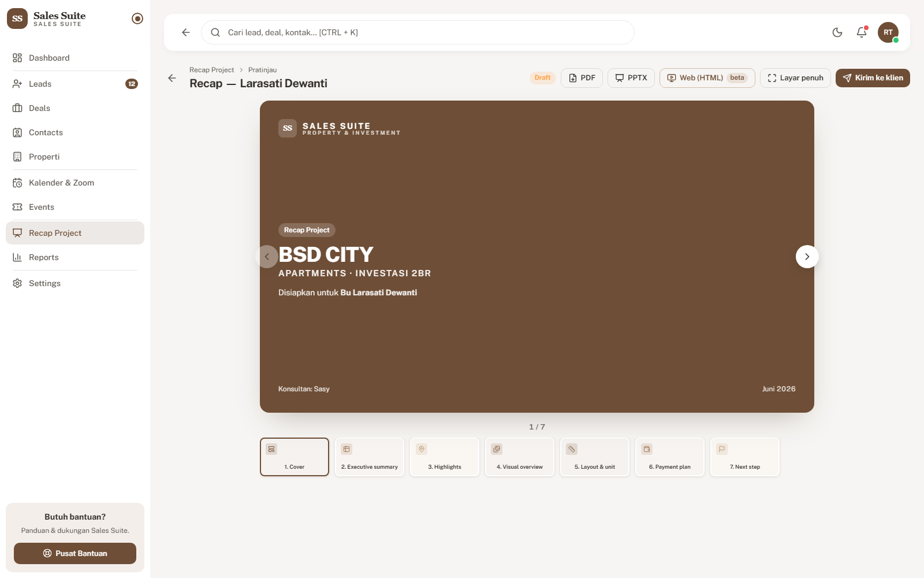Click the Pusat Bantuan button
The height and width of the screenshot is (578, 924).
[x=75, y=553]
